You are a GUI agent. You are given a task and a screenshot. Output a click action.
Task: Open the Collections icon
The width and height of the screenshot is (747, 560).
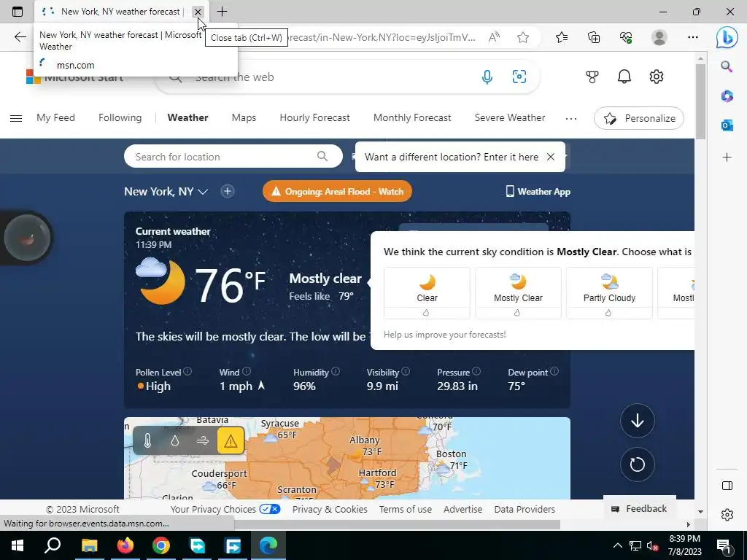594,37
